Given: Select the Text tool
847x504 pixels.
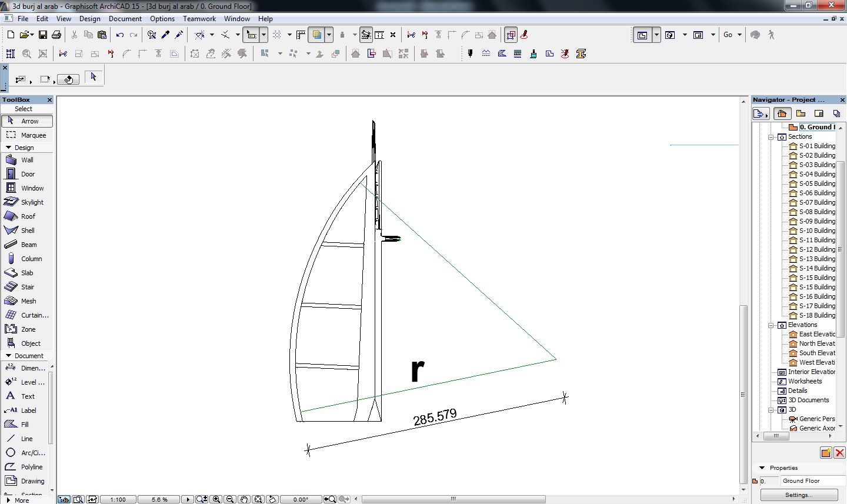Looking at the screenshot, I should pos(25,396).
